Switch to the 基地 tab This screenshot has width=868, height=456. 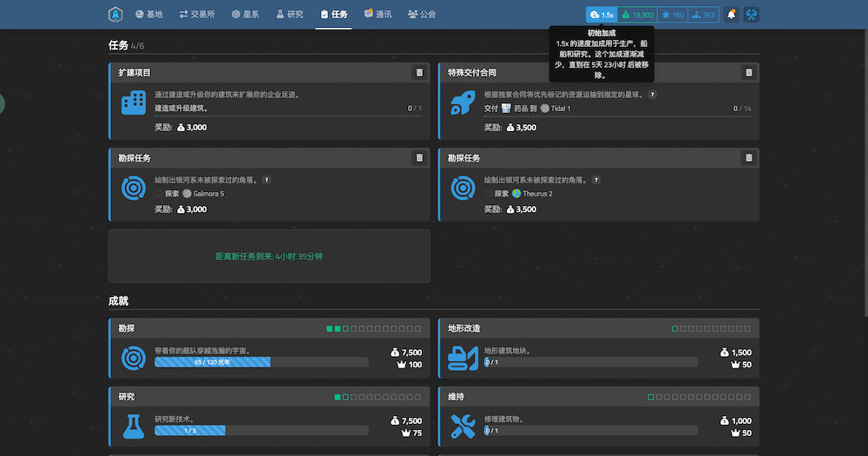pos(148,15)
